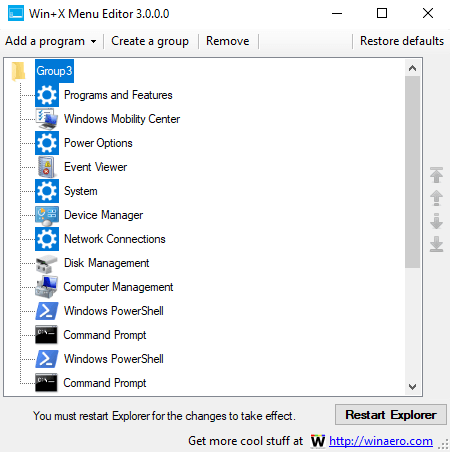Select the Event Viewer icon
The width and height of the screenshot is (450, 452).
tap(47, 167)
